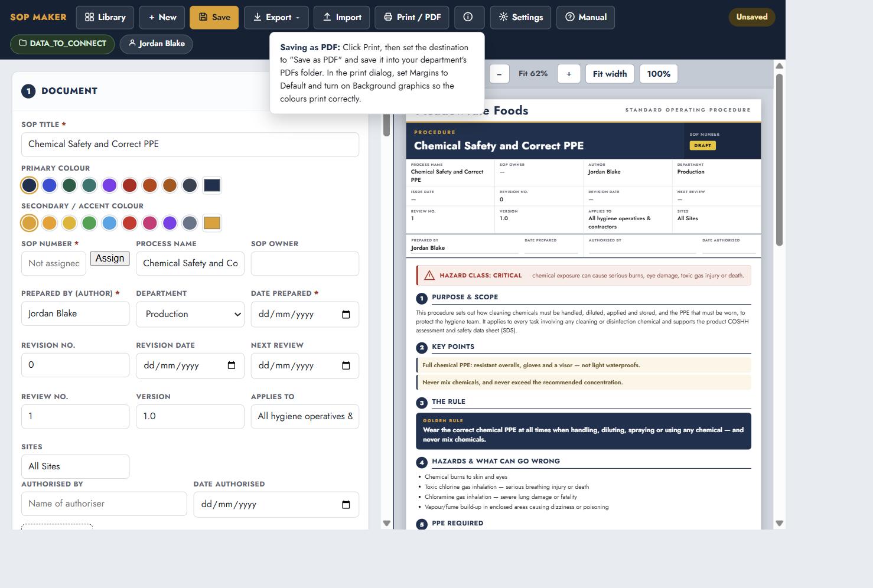Open the custom accent colour picker square
Image resolution: width=873 pixels, height=588 pixels.
click(x=212, y=223)
